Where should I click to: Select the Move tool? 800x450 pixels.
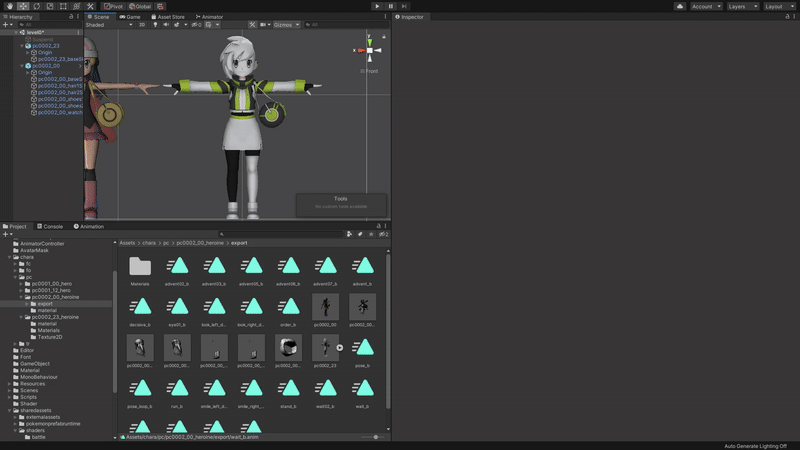[23, 6]
